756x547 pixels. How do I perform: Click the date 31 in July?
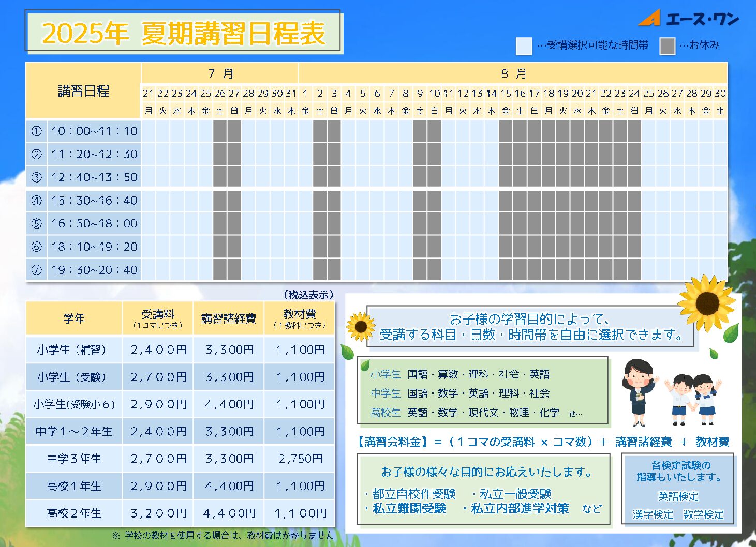291,94
